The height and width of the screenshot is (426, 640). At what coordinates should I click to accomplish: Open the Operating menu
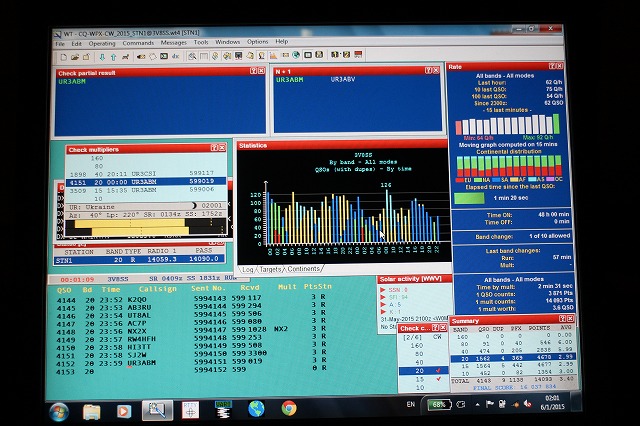[x=102, y=43]
